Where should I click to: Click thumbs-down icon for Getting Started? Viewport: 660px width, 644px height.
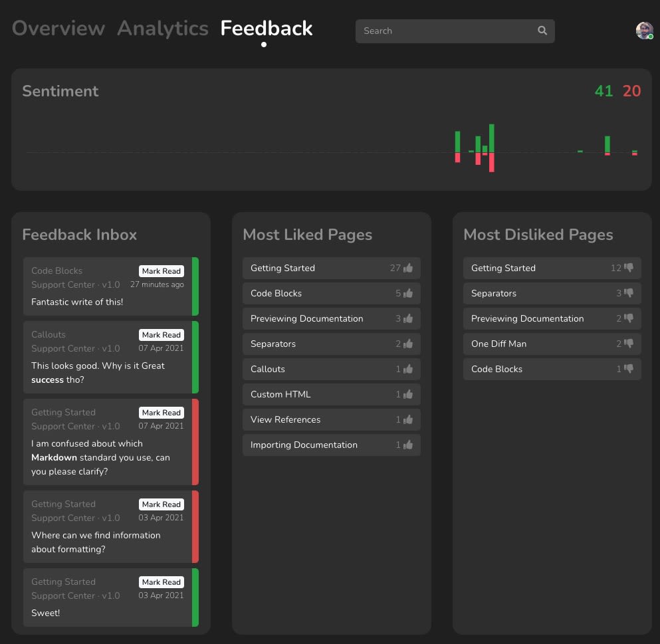(629, 268)
